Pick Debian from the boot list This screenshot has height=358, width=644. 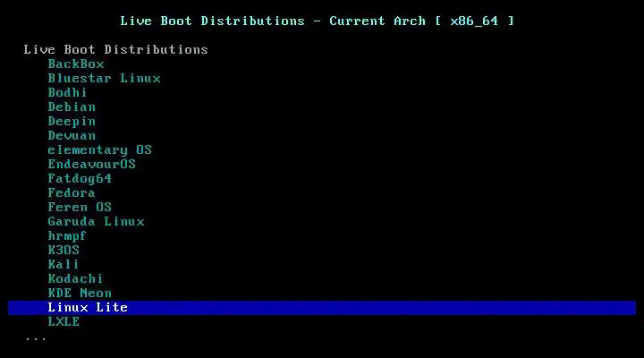pyautogui.click(x=72, y=107)
